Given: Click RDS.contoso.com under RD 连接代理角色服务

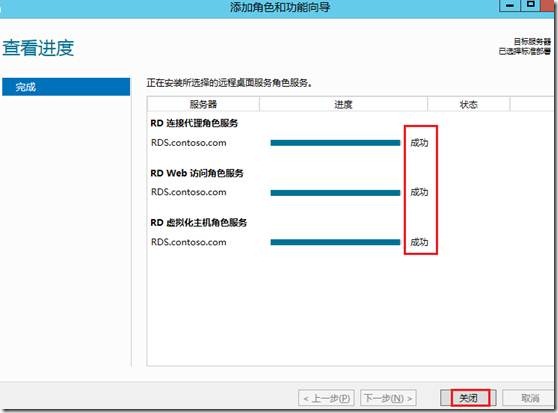Looking at the screenshot, I should coord(189,143).
